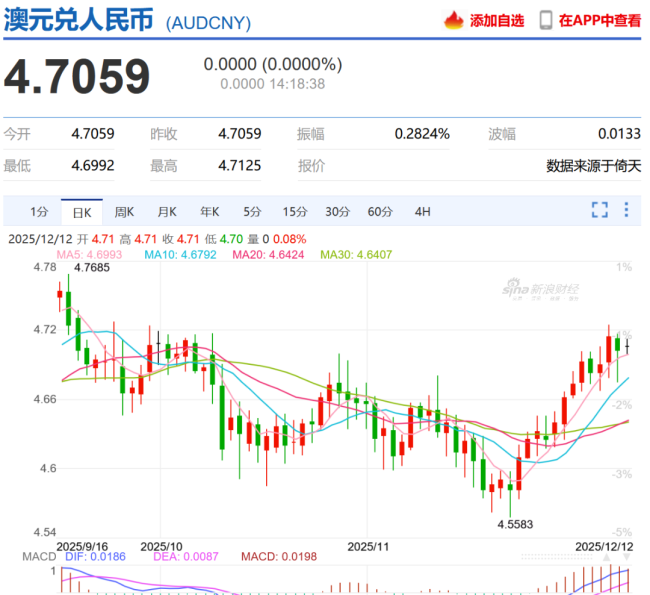Viewport: 650px width, 595px height.
Task: Select the 15分 interval tab
Action: (294, 211)
